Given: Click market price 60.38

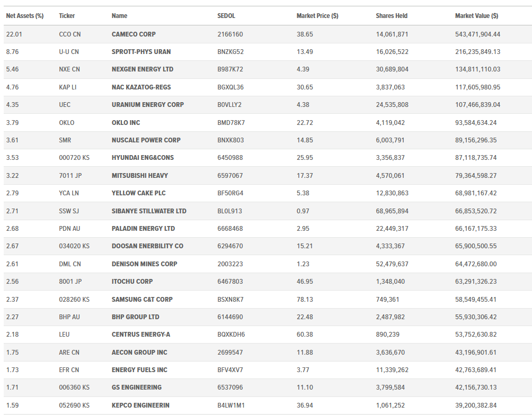Looking at the screenshot, I should [x=305, y=335].
